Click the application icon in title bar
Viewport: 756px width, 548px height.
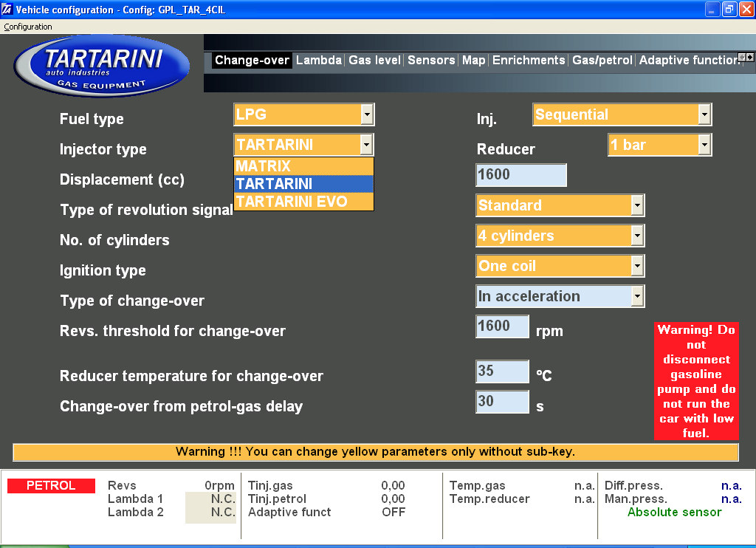click(7, 9)
